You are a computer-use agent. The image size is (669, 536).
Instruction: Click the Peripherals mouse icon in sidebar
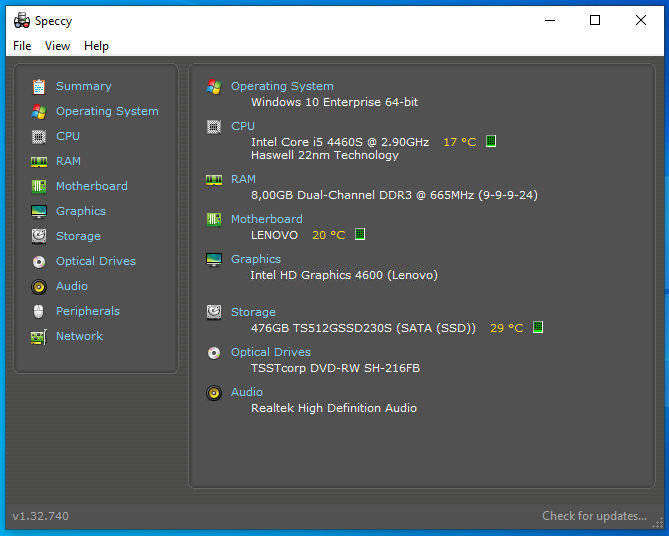[39, 311]
